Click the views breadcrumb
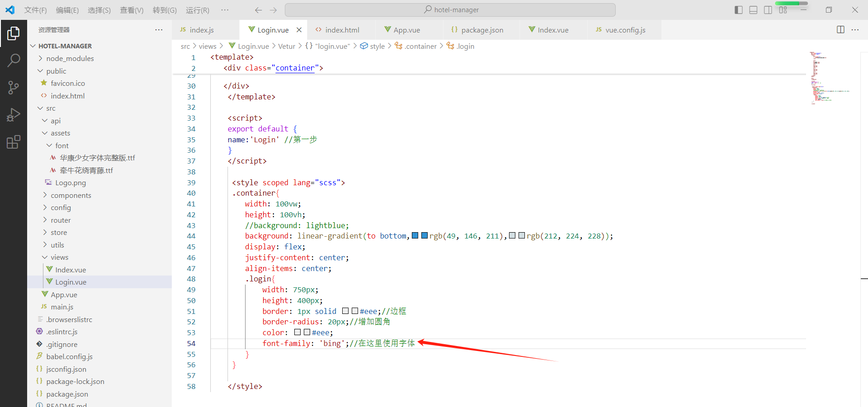 (208, 46)
